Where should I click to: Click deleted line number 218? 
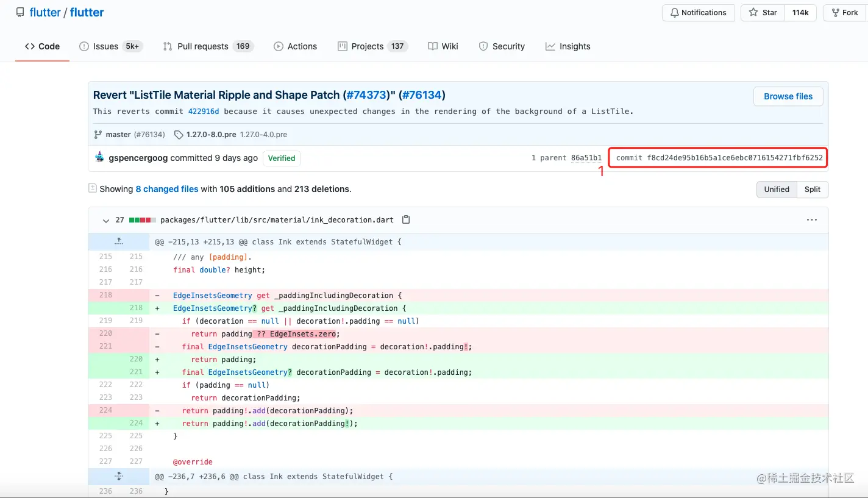pyautogui.click(x=105, y=295)
